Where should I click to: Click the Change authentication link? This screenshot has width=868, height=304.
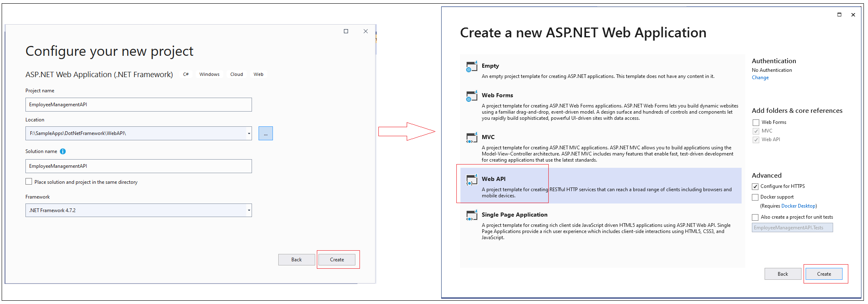[760, 78]
